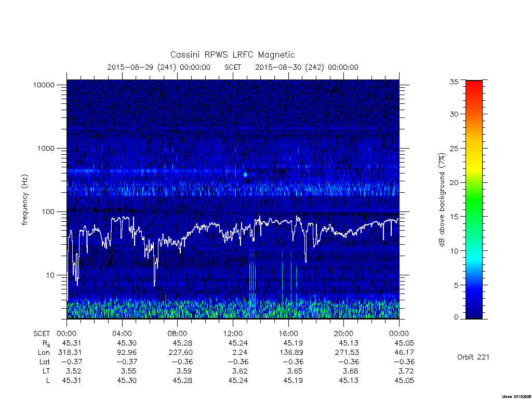The width and height of the screenshot is (532, 399).
Task: Click the local time value '3.68'
Action: click(x=351, y=371)
